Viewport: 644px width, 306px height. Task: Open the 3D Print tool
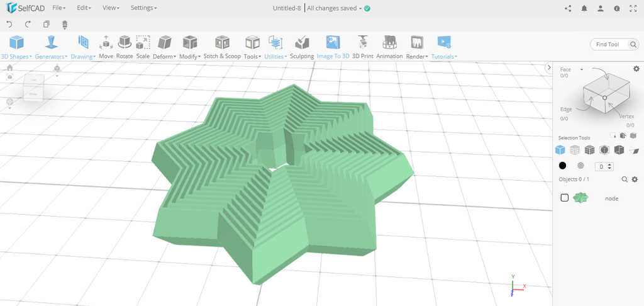pyautogui.click(x=363, y=47)
